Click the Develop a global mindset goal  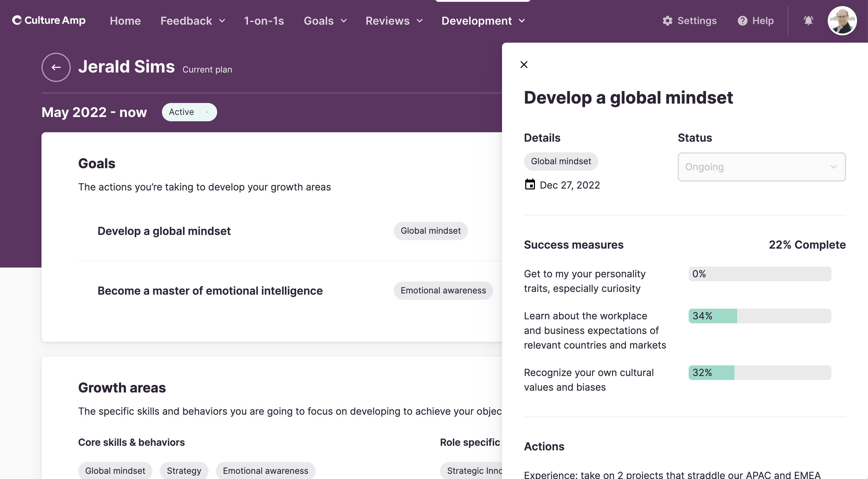pyautogui.click(x=164, y=231)
